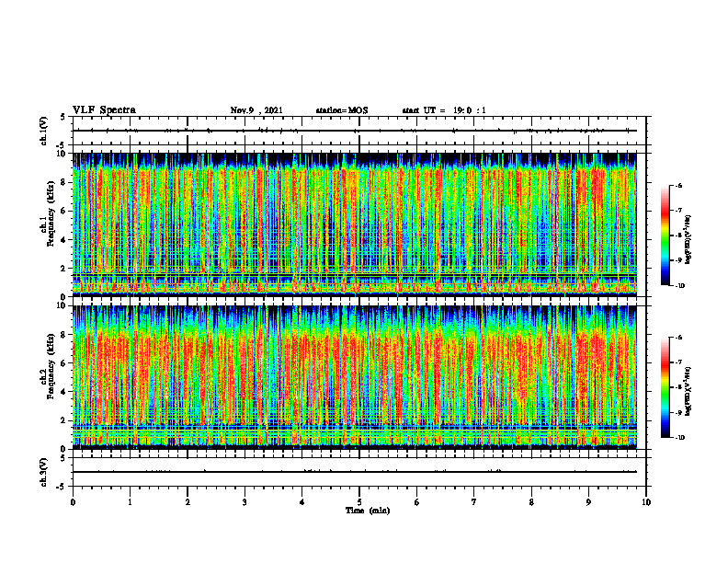Image resolution: width=728 pixels, height=563 pixels.
Task: Click the ch.2 spectrogram panel
Action: click(x=355, y=377)
